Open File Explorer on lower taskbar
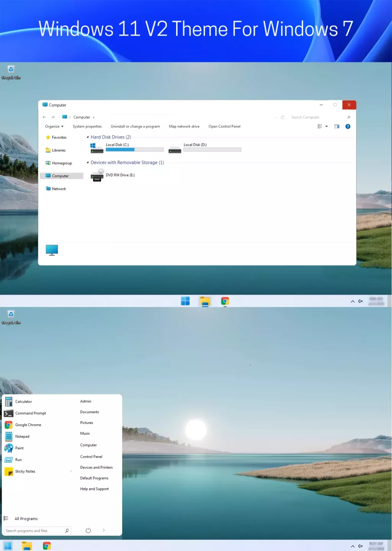 (x=27, y=546)
